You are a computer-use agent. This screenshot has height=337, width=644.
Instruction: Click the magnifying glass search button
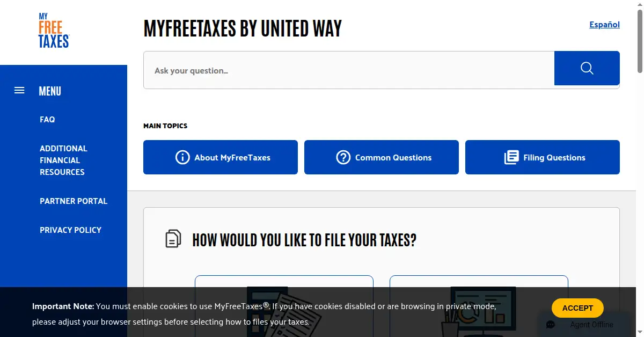coord(587,68)
